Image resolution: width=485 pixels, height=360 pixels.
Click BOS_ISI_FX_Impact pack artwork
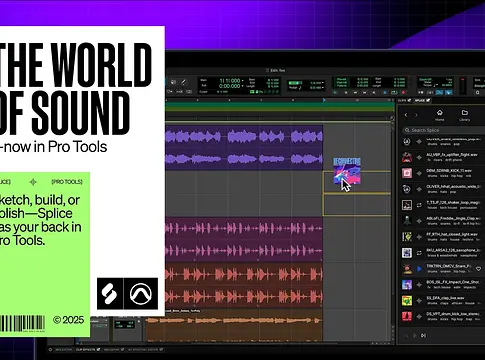pos(407,285)
